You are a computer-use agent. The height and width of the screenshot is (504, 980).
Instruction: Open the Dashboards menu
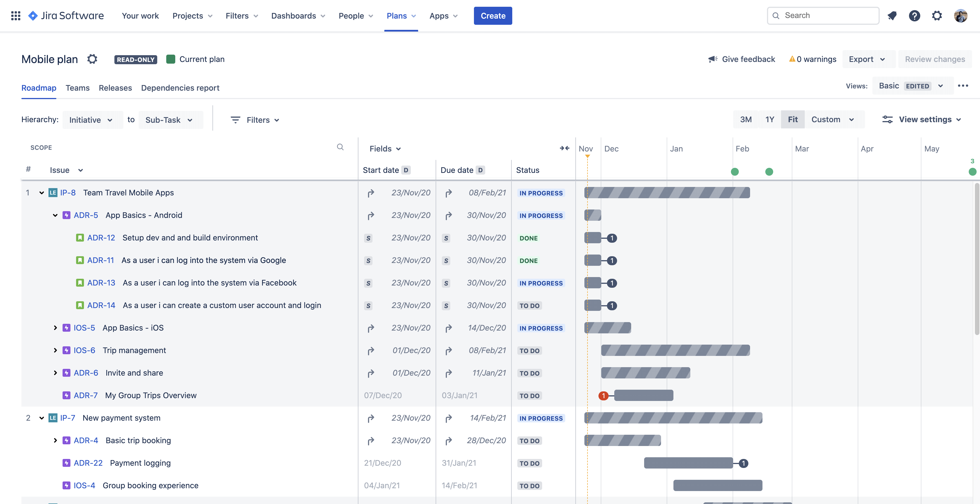point(298,15)
